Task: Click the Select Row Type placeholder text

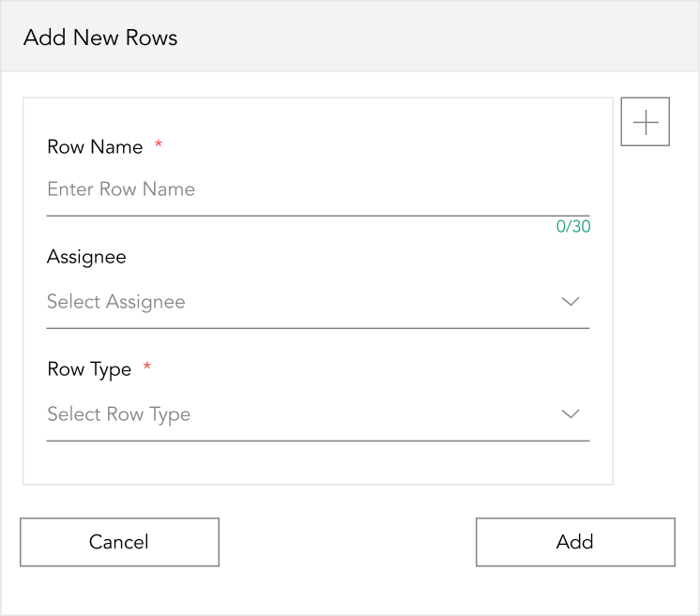Action: [x=119, y=414]
